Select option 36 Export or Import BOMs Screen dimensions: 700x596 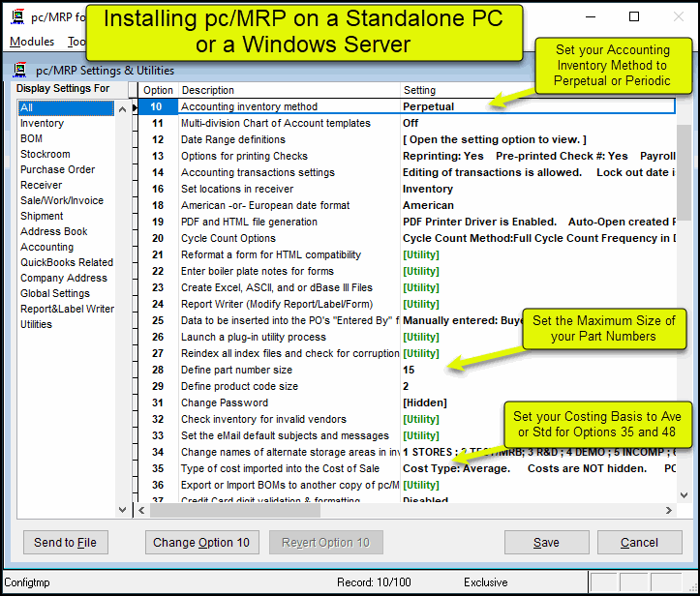point(407,486)
